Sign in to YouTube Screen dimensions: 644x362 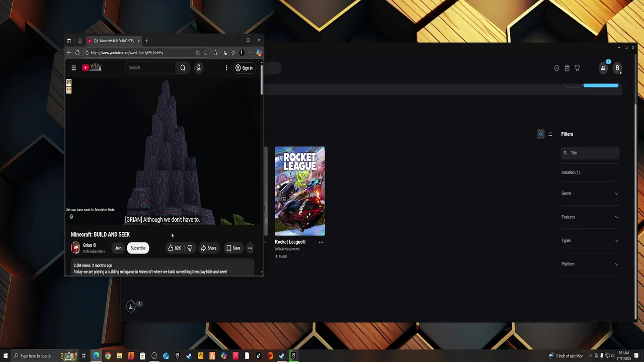[244, 68]
